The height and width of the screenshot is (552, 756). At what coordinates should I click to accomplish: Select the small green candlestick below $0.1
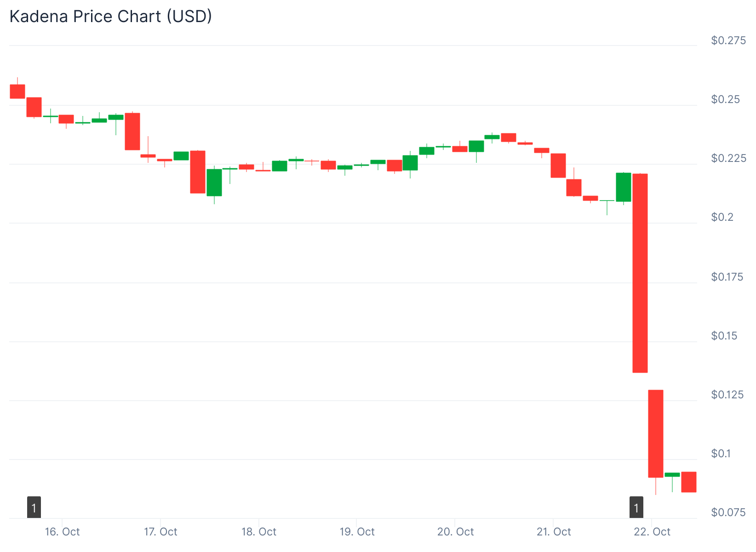[x=672, y=474]
